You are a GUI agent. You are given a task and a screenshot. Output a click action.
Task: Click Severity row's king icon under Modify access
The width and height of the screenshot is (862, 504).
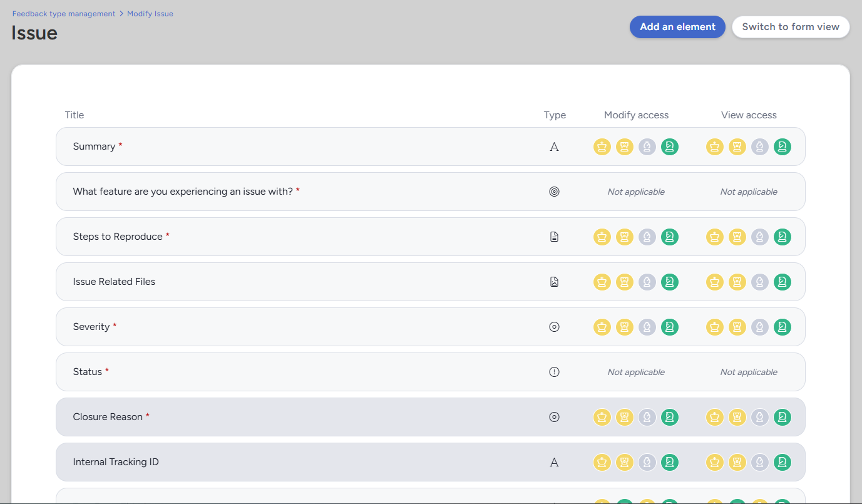click(602, 327)
